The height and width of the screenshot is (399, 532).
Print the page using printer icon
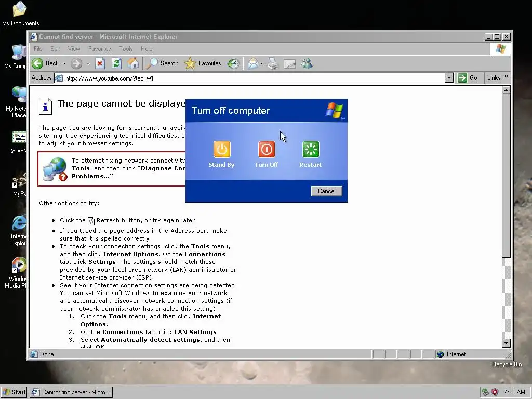coord(273,63)
